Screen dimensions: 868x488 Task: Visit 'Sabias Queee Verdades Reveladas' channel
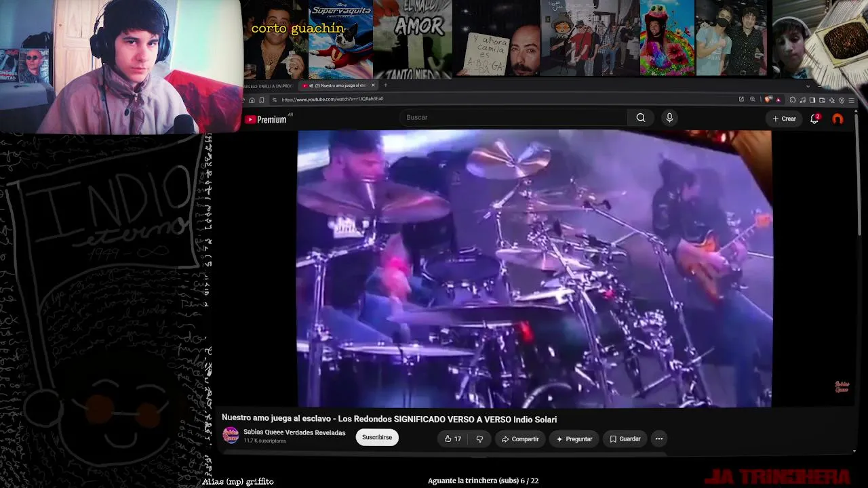point(294,432)
